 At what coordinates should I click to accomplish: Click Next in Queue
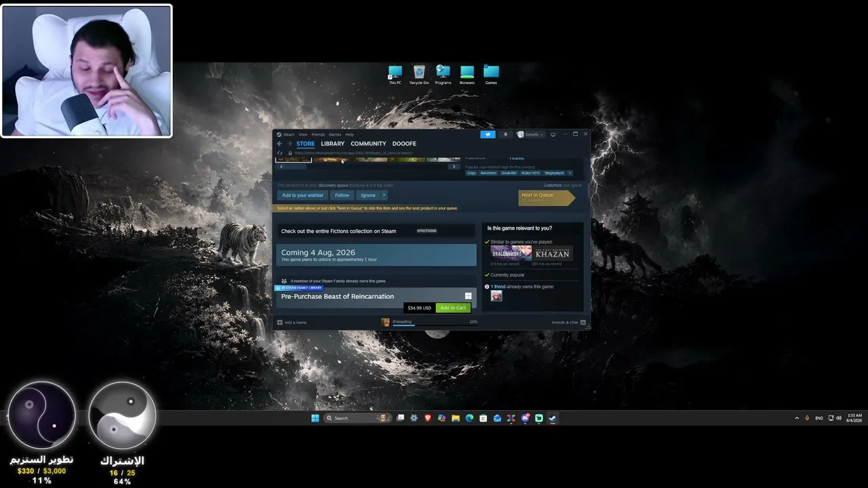[547, 197]
